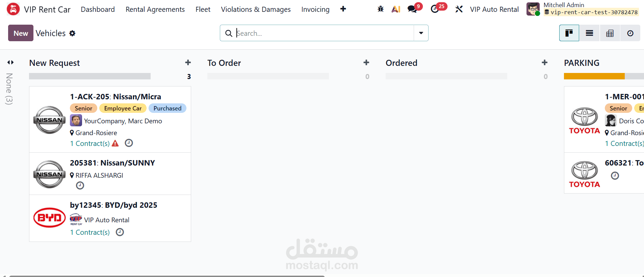
Task: Click Senior tag on Nissan/Micra card
Action: pos(83,108)
